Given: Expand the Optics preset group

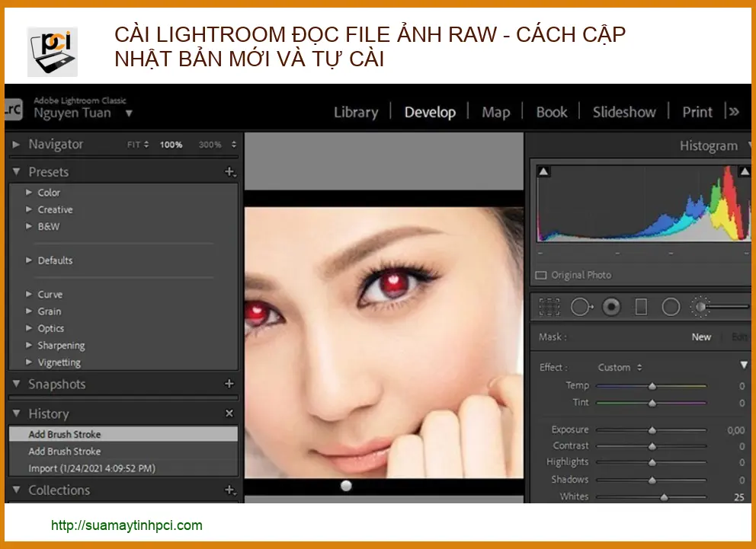Looking at the screenshot, I should tap(29, 328).
